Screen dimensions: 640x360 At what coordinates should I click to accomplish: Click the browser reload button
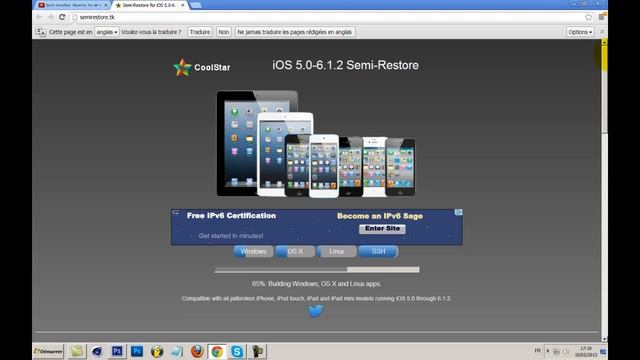[x=62, y=17]
